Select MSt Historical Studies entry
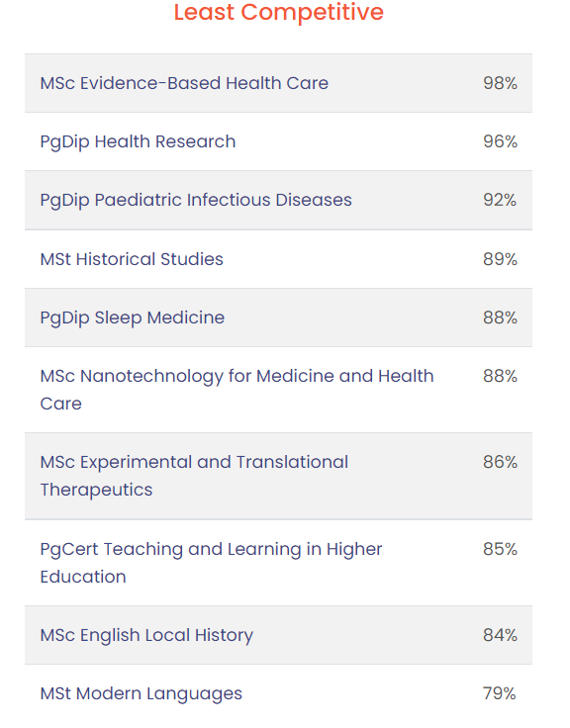The height and width of the screenshot is (728, 570). pyautogui.click(x=132, y=259)
